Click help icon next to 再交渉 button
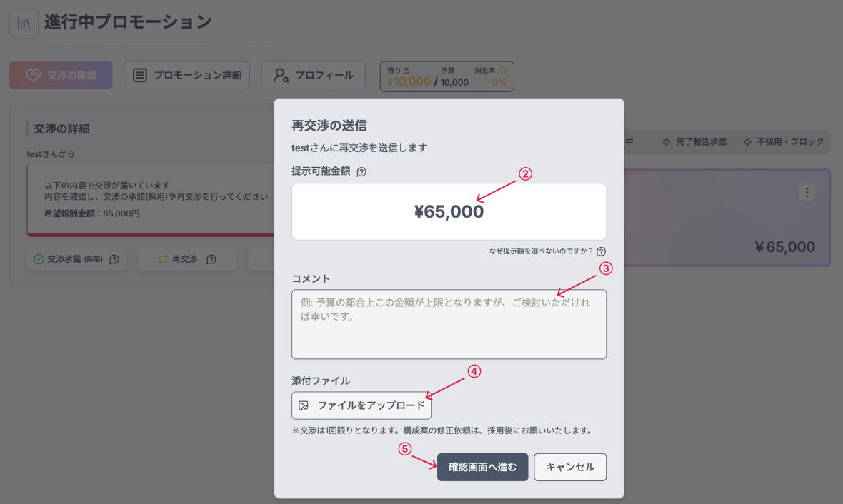843x504 pixels. pyautogui.click(x=211, y=260)
